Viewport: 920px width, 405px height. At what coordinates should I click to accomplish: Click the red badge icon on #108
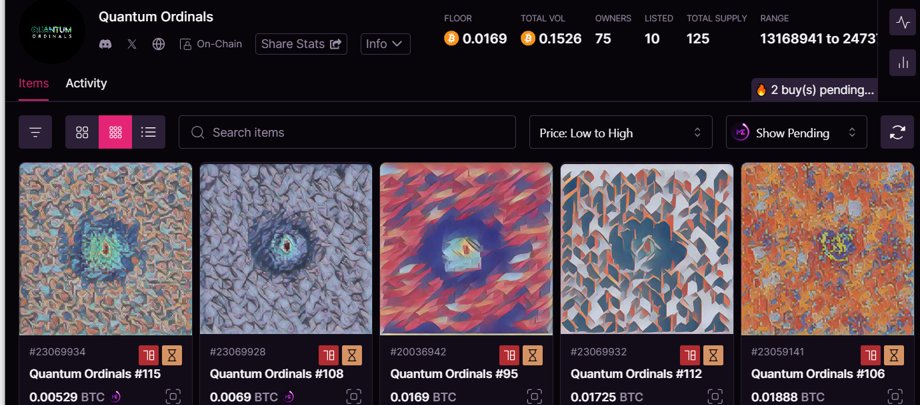pyautogui.click(x=329, y=355)
